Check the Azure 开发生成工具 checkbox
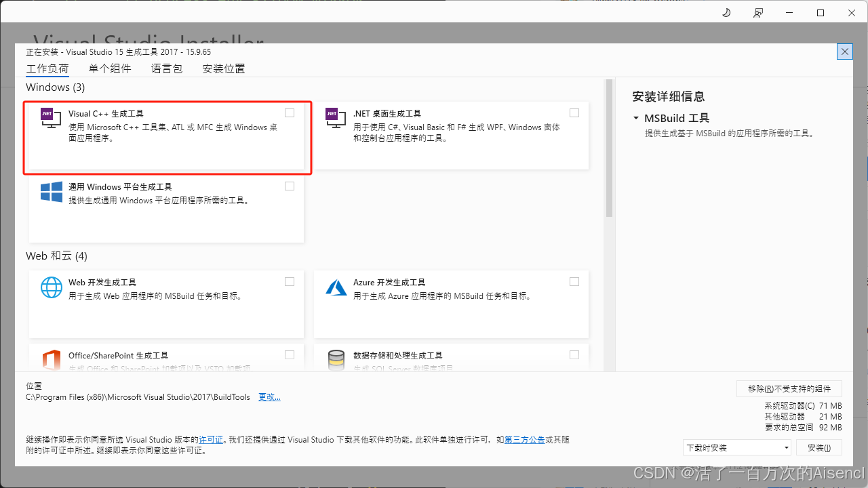868x488 pixels. coord(574,281)
